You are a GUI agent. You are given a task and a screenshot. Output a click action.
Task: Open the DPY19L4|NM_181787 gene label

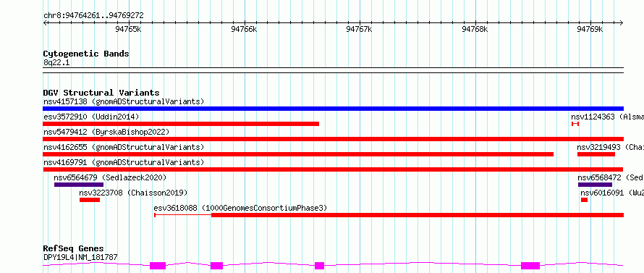80,258
